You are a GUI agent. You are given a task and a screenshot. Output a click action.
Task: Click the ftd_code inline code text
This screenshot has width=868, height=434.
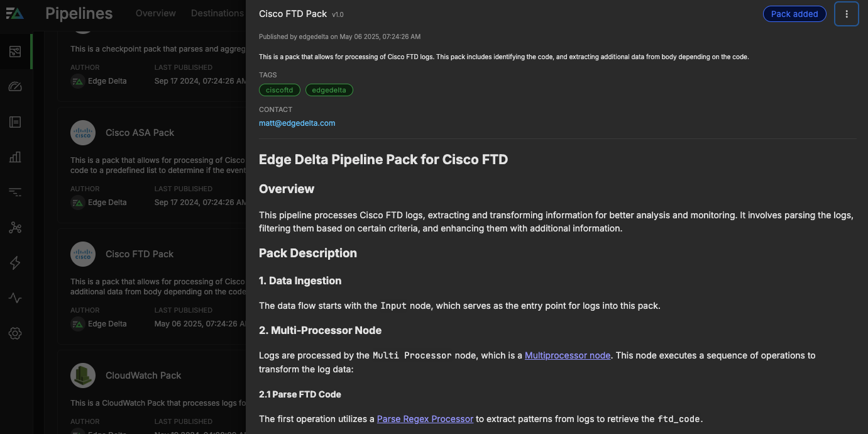coord(679,419)
